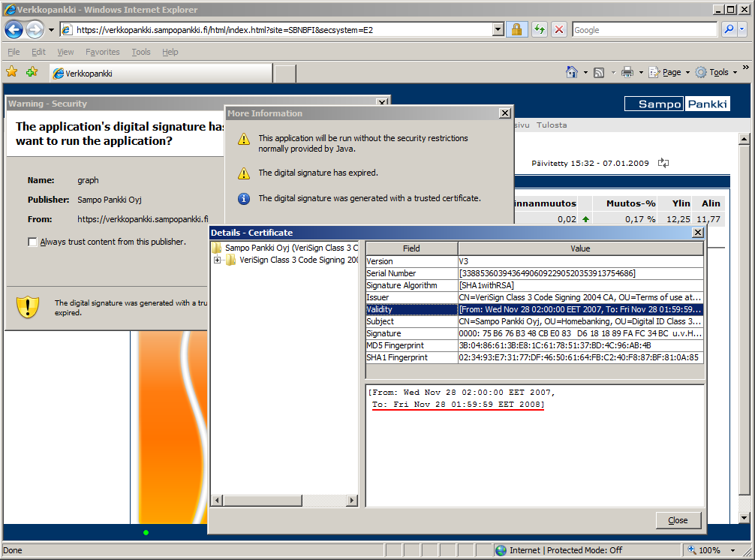The width and height of the screenshot is (755, 560).
Task: Select the Version field row
Action: (x=534, y=261)
